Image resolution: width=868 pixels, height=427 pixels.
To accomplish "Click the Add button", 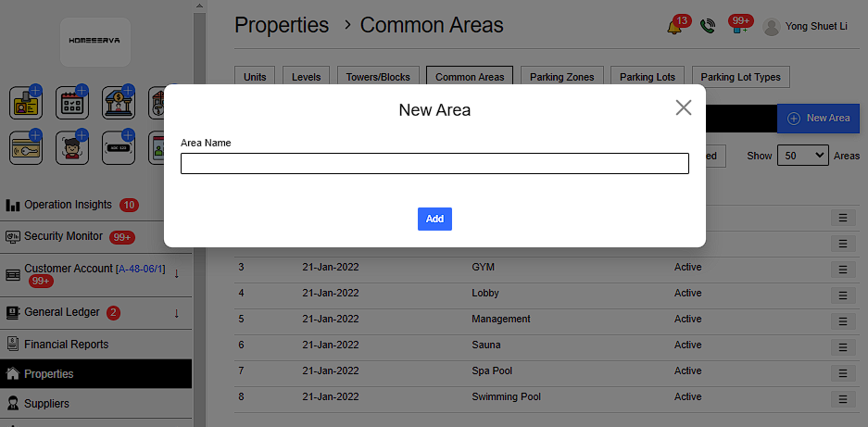I will [434, 220].
